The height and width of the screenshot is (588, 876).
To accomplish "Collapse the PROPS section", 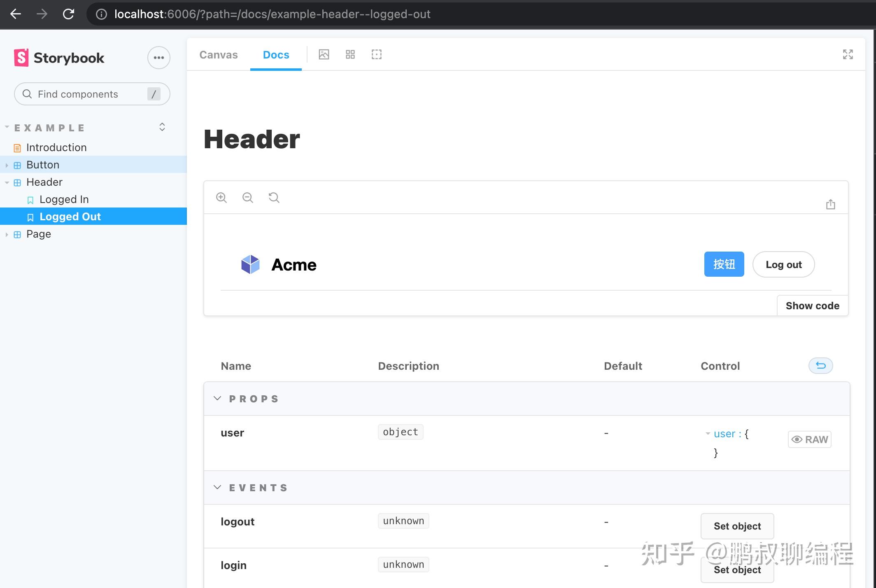I will [x=218, y=399].
